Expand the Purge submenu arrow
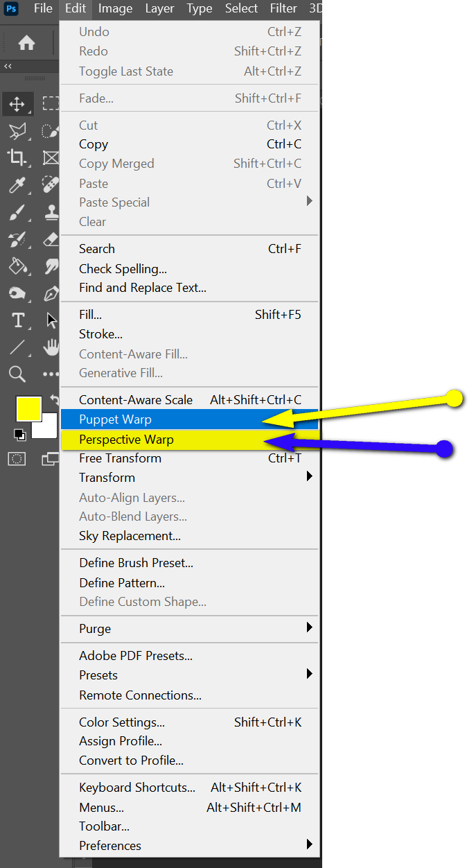This screenshot has width=476, height=868. pyautogui.click(x=310, y=627)
